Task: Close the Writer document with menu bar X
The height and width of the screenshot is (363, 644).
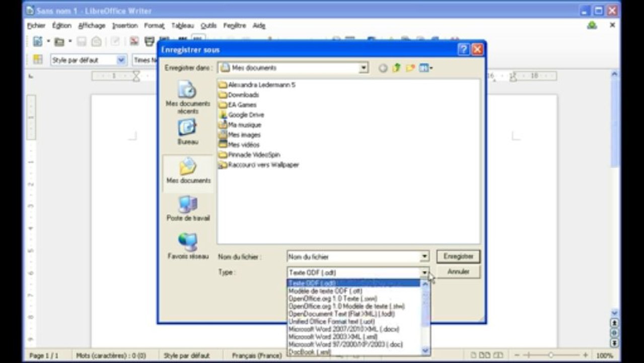Action: point(613,25)
